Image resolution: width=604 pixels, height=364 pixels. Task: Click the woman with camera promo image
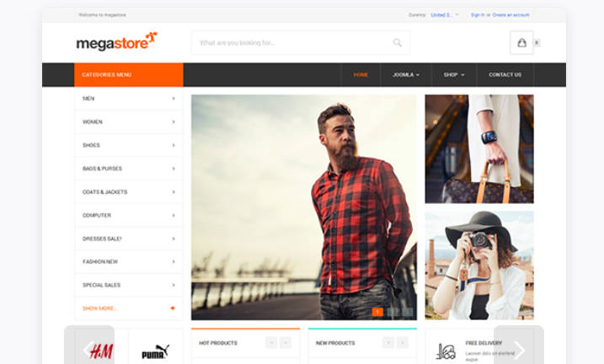(479, 265)
